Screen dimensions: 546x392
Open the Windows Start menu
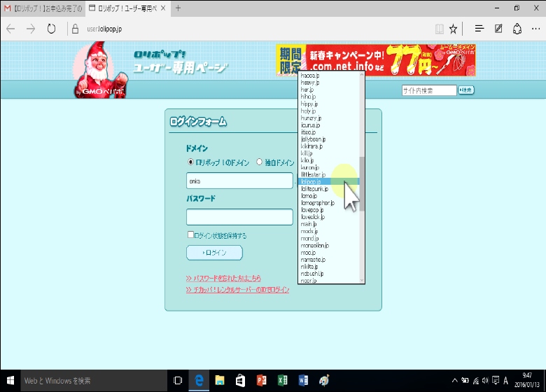click(10, 381)
